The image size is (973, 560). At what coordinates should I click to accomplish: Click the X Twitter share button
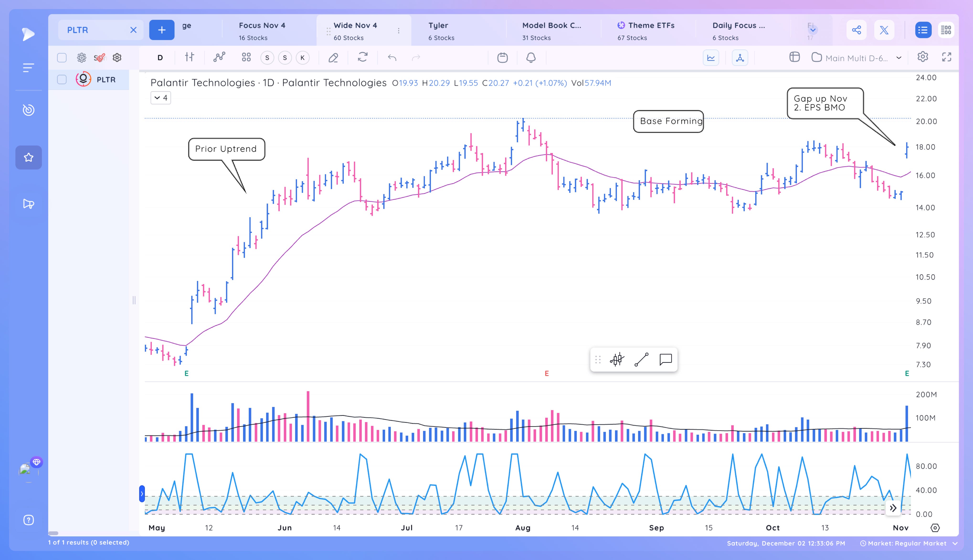click(x=884, y=30)
